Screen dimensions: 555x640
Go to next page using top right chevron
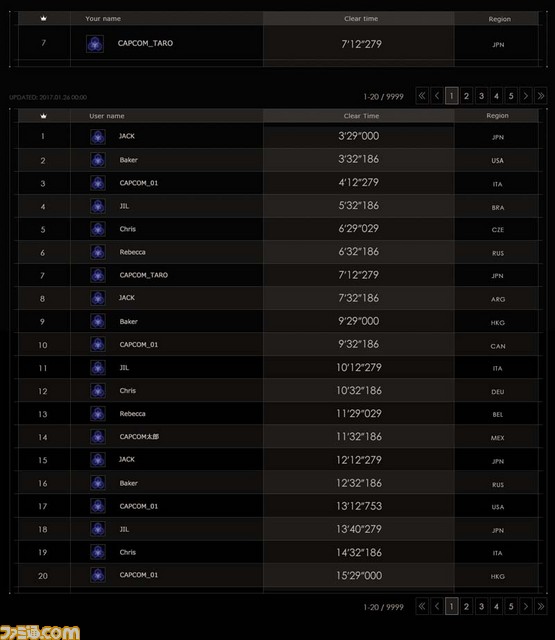pos(526,96)
